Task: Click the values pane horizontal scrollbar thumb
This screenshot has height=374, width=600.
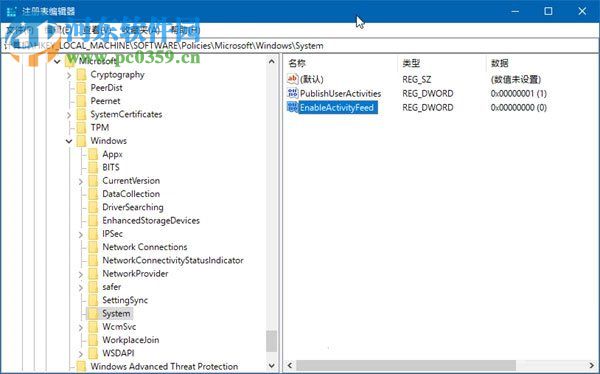Action: pos(406,365)
